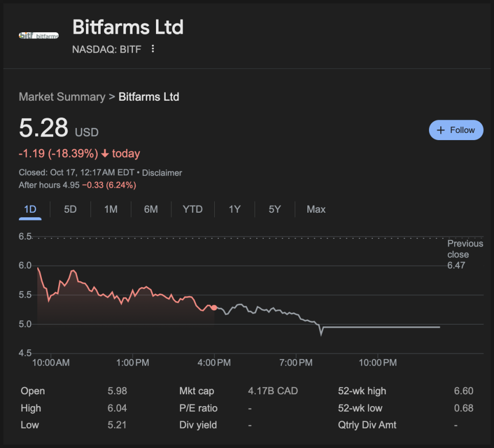Switch chart to the 1Y range

234,209
